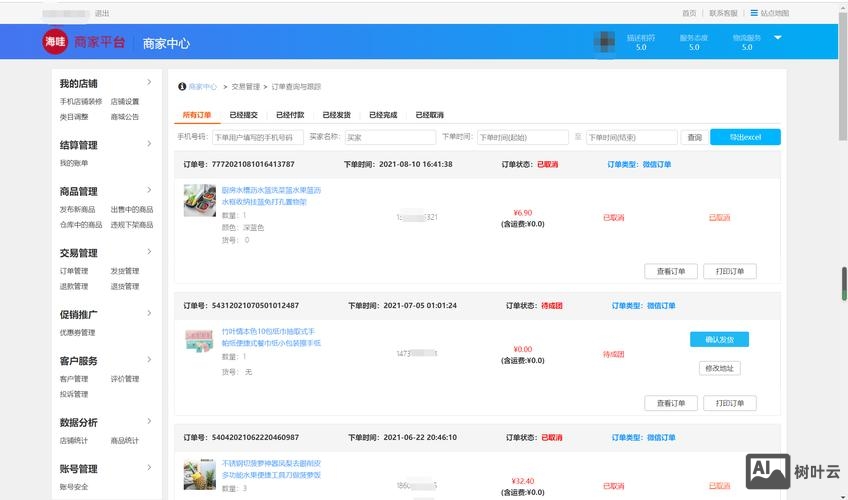Expand the header dropdown arrow beside 物流服务
This screenshot has width=848, height=500.
click(778, 38)
